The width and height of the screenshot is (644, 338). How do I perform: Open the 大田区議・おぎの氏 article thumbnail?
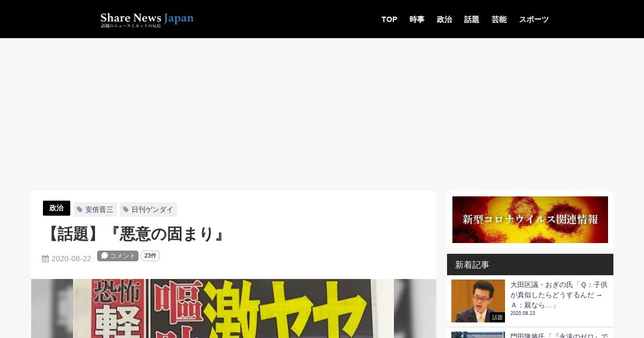[478, 301]
